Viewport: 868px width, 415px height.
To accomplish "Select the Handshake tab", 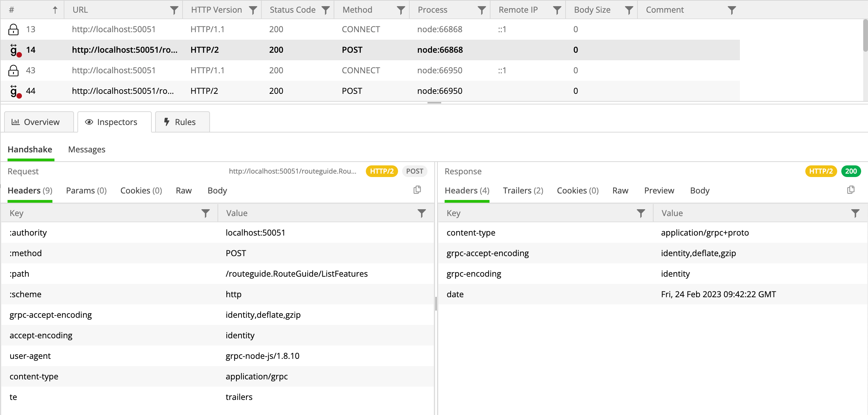I will tap(30, 149).
